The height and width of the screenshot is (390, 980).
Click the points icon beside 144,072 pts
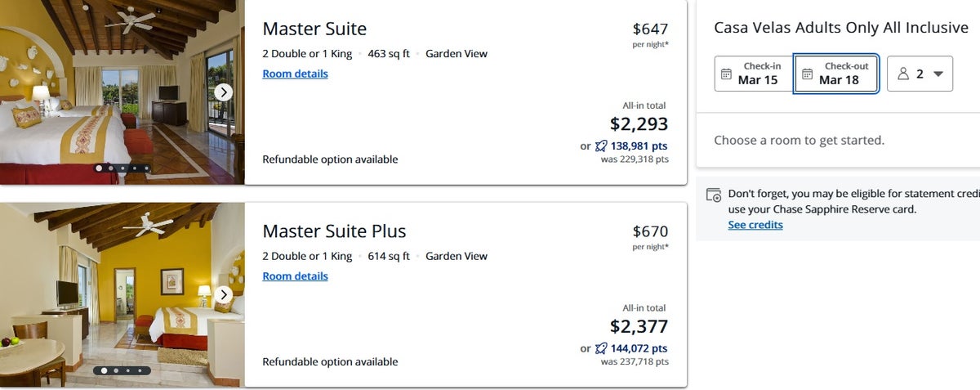pos(601,348)
